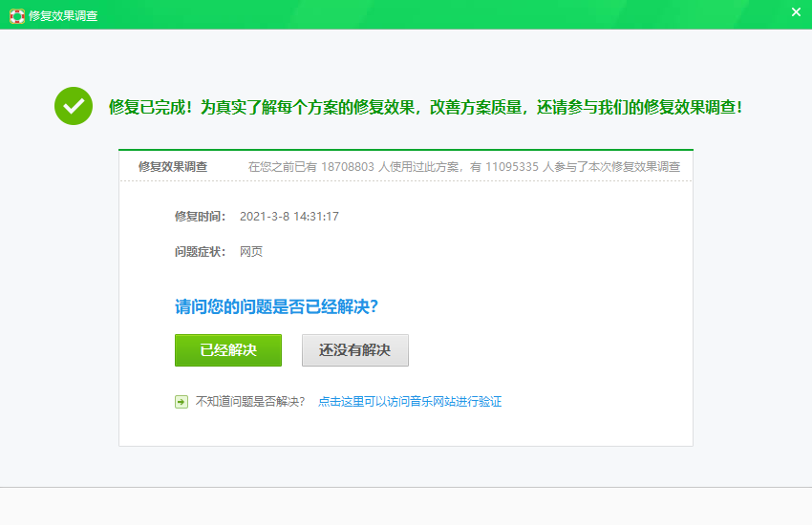Click the 修复已完成 green headline
812x525 pixels.
point(425,107)
